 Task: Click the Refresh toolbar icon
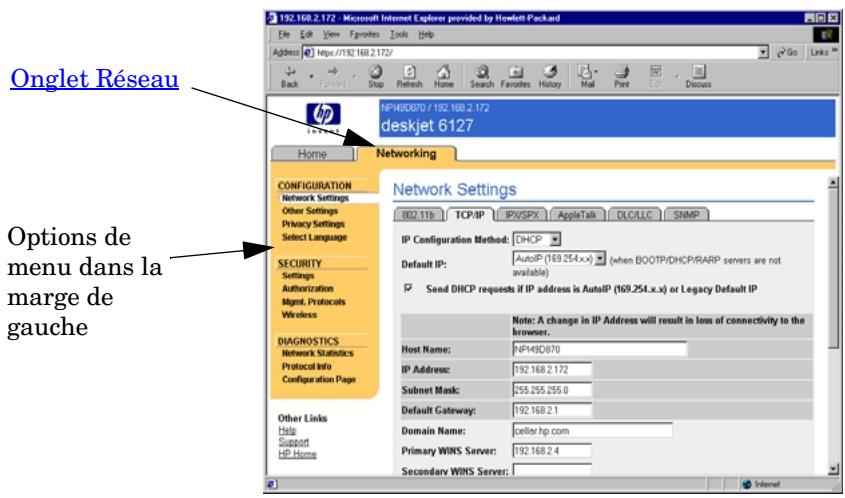tap(410, 77)
